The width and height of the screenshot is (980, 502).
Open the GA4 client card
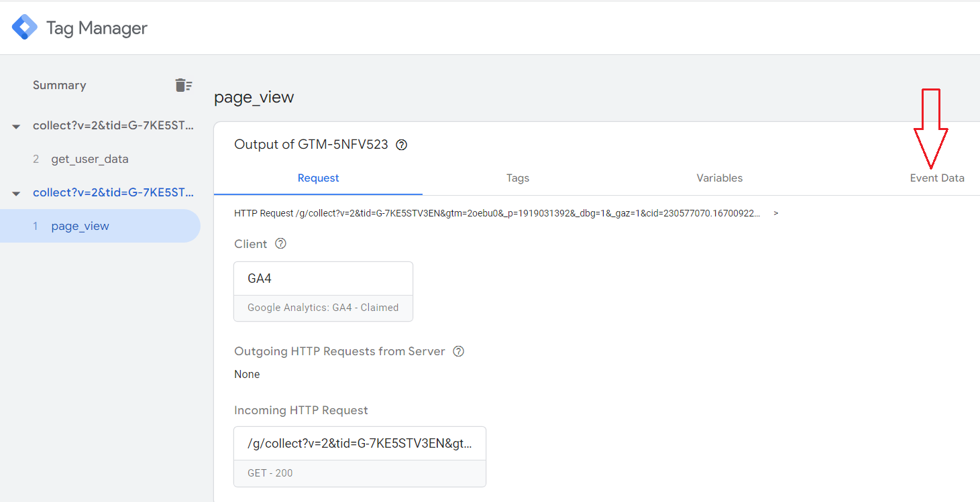pyautogui.click(x=323, y=291)
